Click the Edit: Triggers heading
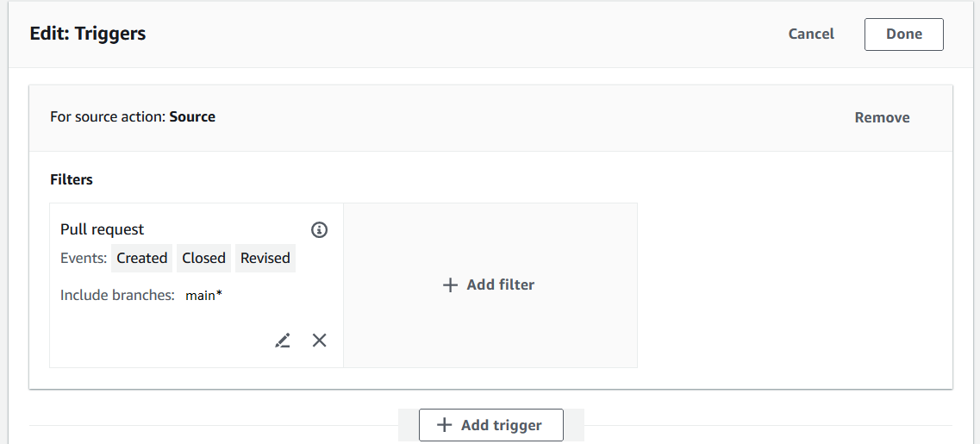980x444 pixels. [x=87, y=34]
